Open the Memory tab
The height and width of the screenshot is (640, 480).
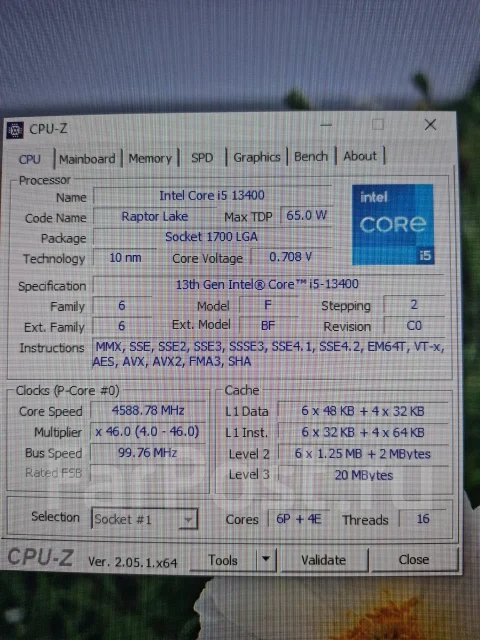pyautogui.click(x=150, y=158)
